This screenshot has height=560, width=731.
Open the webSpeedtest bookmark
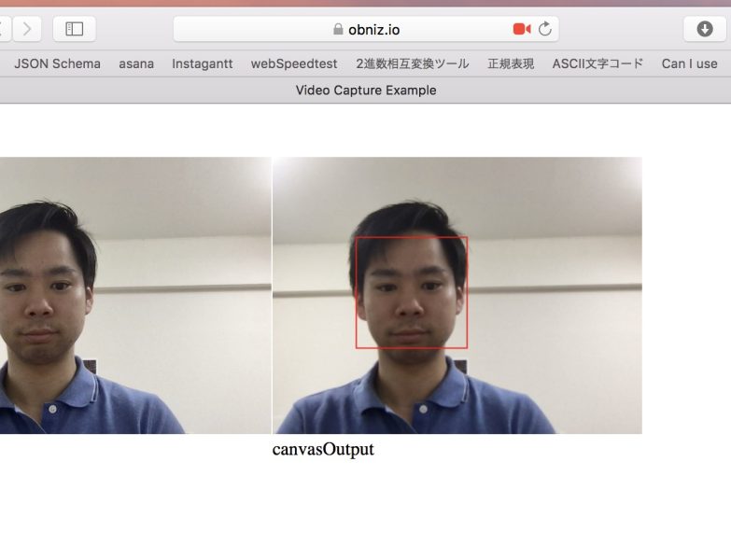tap(294, 63)
